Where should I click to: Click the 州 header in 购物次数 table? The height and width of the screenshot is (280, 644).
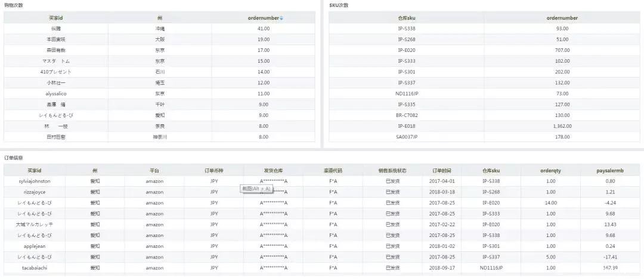(160, 18)
